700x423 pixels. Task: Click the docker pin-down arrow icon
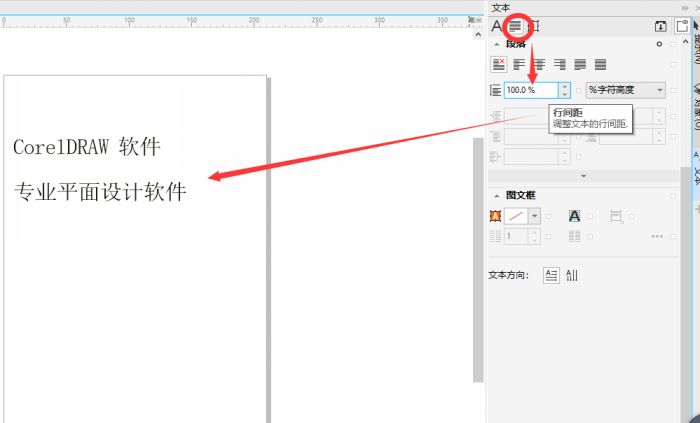coord(660,27)
